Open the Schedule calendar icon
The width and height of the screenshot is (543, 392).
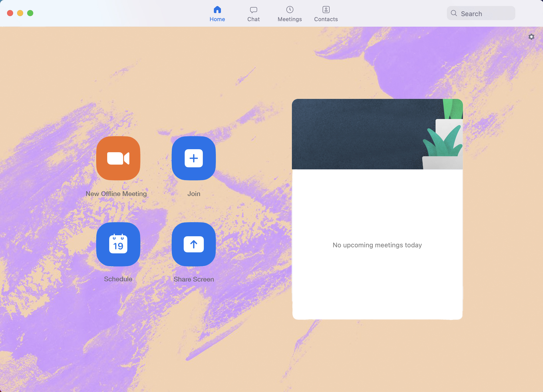[118, 244]
